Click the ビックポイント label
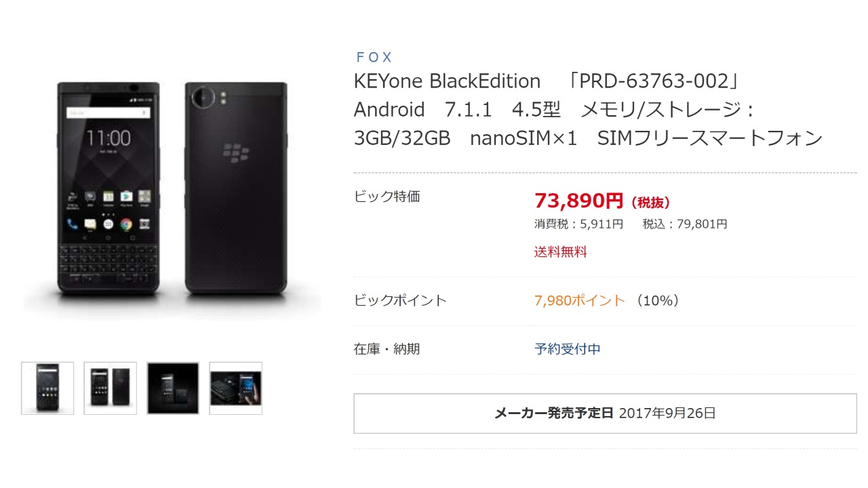868x488 pixels. 400,301
